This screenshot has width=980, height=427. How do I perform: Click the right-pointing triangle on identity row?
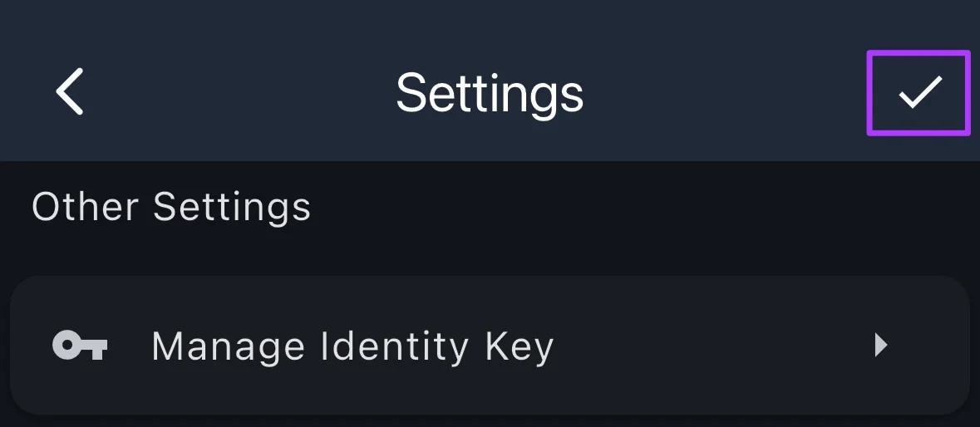pyautogui.click(x=881, y=345)
